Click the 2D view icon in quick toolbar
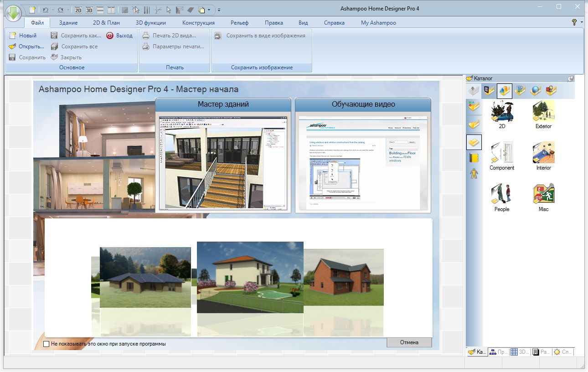 78,10
